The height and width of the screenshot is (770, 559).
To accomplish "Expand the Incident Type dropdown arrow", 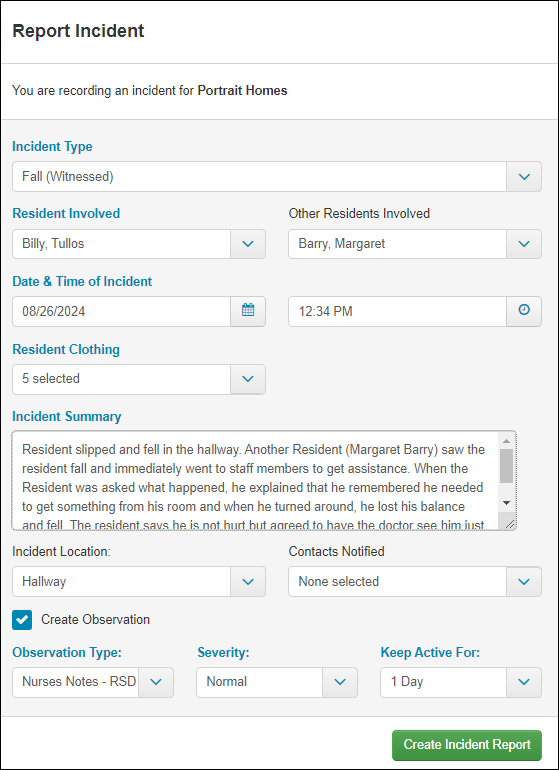I will click(524, 176).
